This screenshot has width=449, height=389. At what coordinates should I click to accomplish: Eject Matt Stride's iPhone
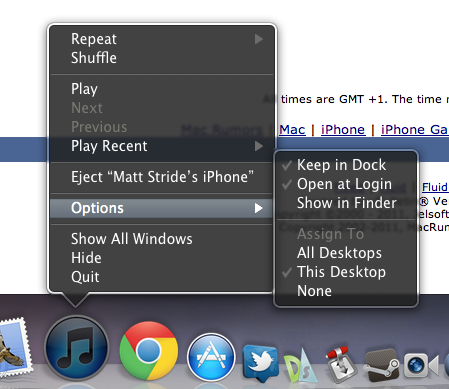[161, 177]
